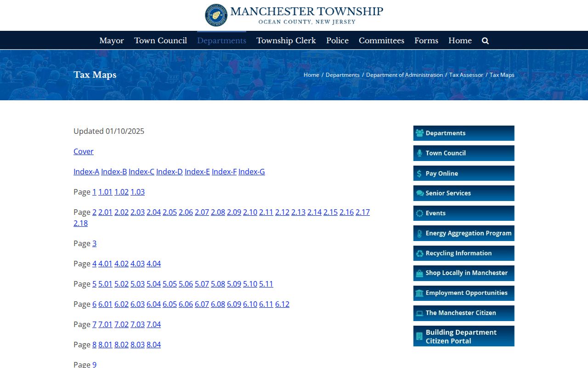Open the Mayor menu item
The width and height of the screenshot is (588, 368).
coord(112,40)
